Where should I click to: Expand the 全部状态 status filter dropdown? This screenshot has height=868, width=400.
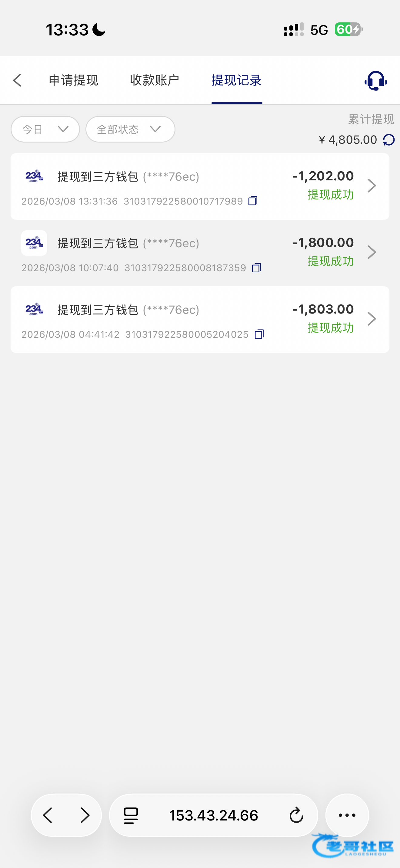pyautogui.click(x=130, y=129)
